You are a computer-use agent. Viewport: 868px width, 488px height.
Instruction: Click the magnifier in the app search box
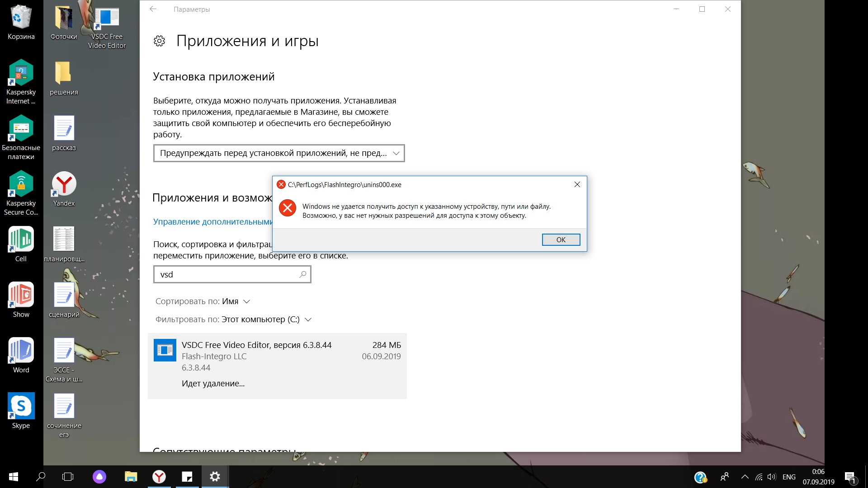click(x=303, y=274)
